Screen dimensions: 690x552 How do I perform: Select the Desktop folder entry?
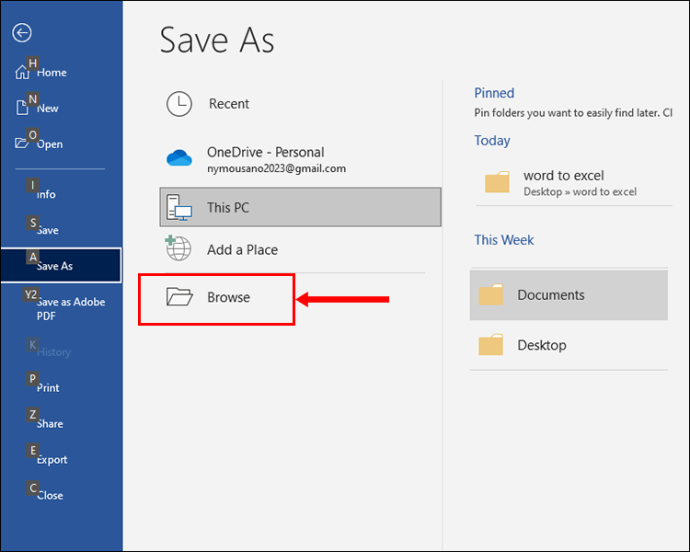tap(569, 345)
